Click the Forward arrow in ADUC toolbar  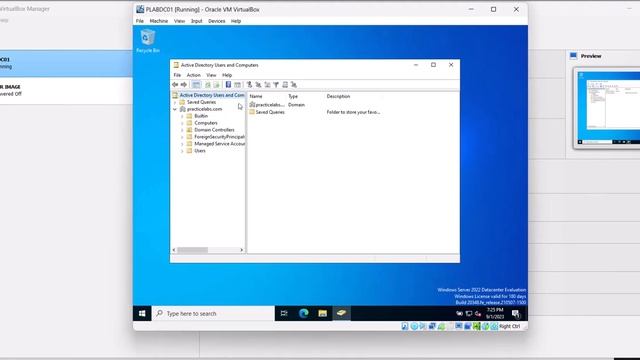pyautogui.click(x=184, y=84)
